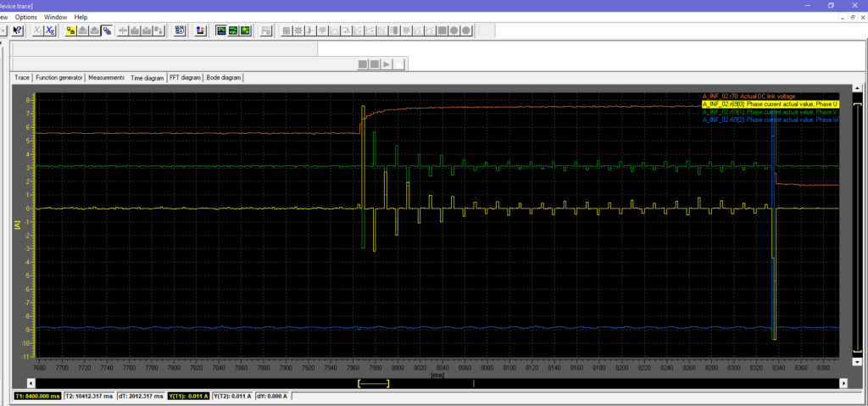The height and width of the screenshot is (406, 868).
Task: Switch to the FFT diagram tab
Action: point(185,78)
